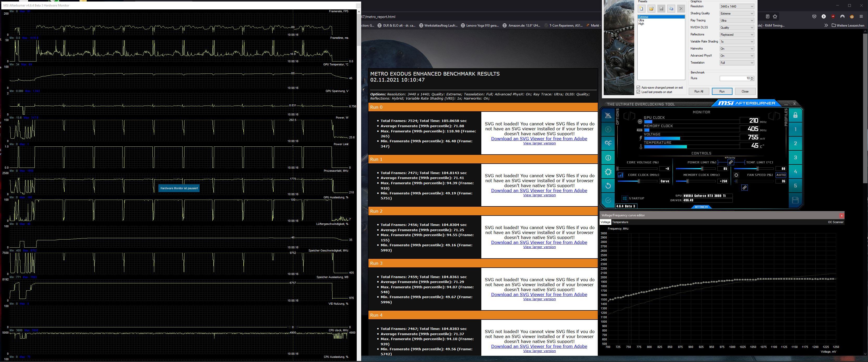The image size is (868, 362).
Task: Load Afterburner profile 1
Action: (x=795, y=130)
